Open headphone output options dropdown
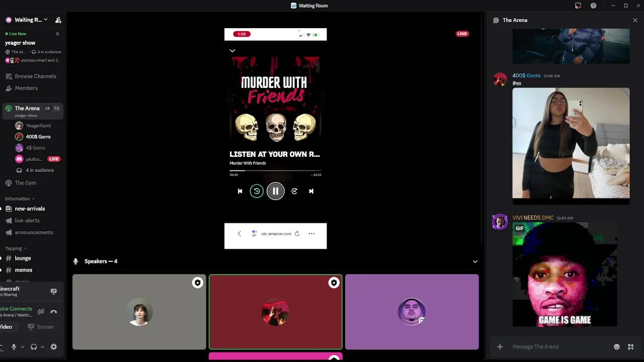 pyautogui.click(x=42, y=347)
